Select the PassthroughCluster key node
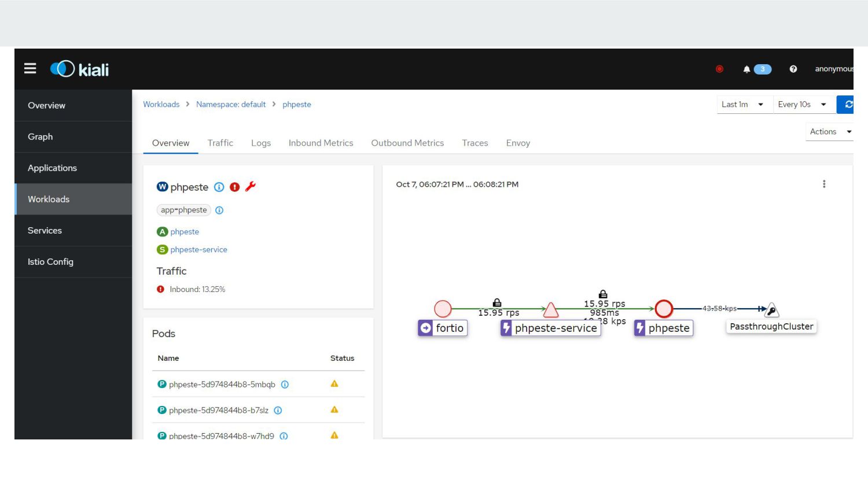868x488 pixels. tap(772, 310)
